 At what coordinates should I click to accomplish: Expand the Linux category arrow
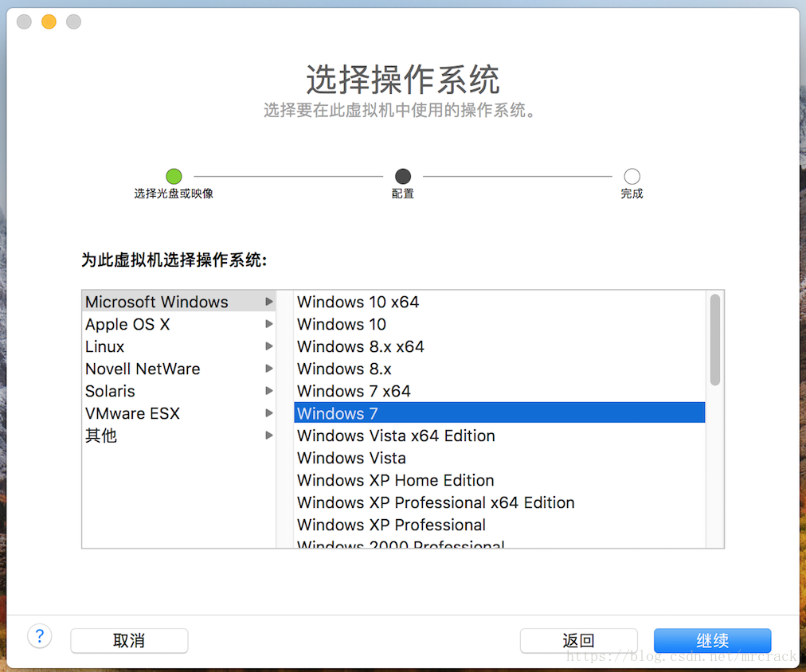pos(269,346)
